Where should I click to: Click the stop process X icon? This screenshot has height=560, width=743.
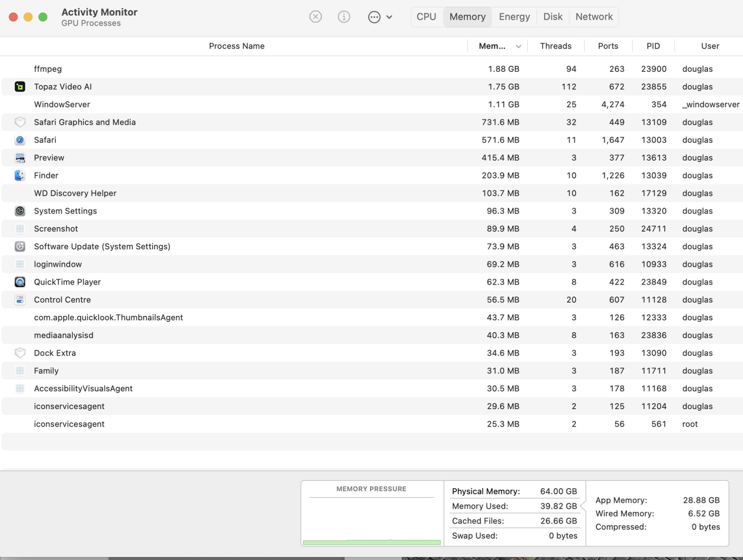click(315, 17)
